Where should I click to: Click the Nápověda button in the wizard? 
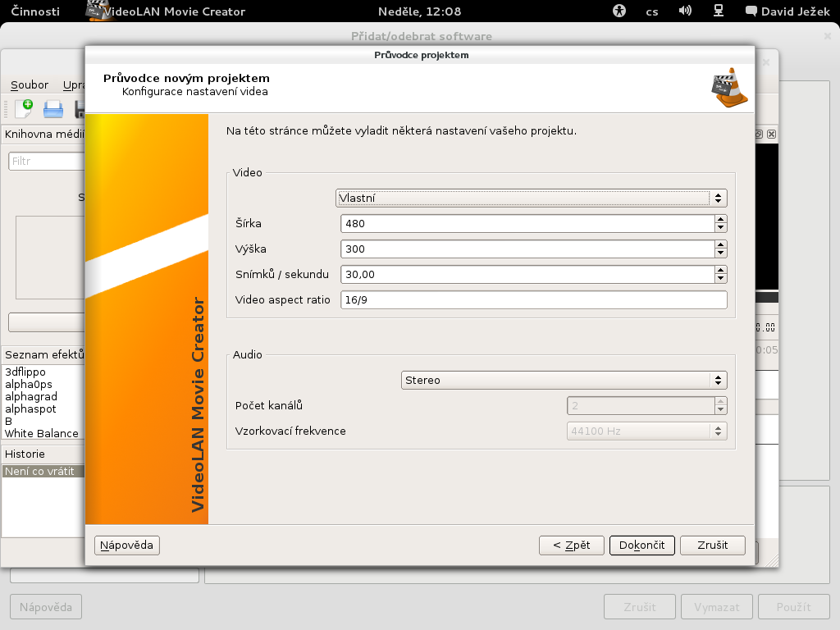tap(127, 546)
